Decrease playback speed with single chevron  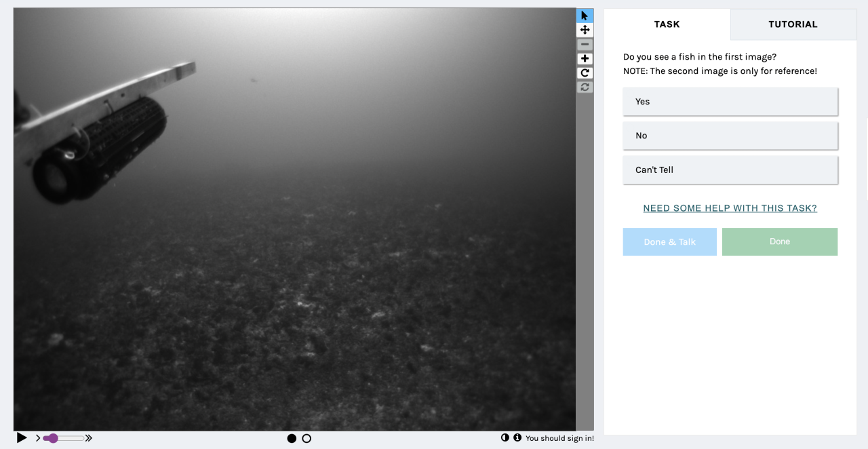(38, 438)
